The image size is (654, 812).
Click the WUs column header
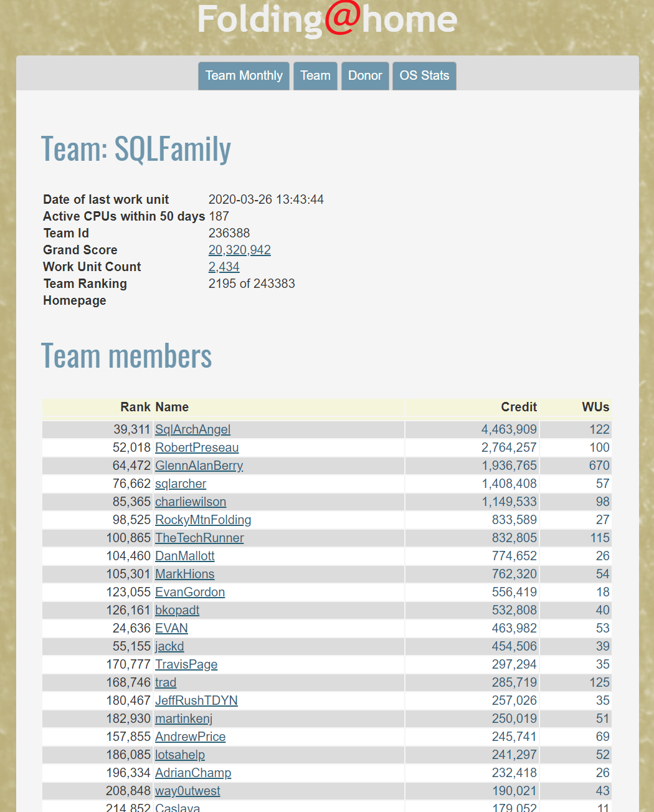(595, 407)
